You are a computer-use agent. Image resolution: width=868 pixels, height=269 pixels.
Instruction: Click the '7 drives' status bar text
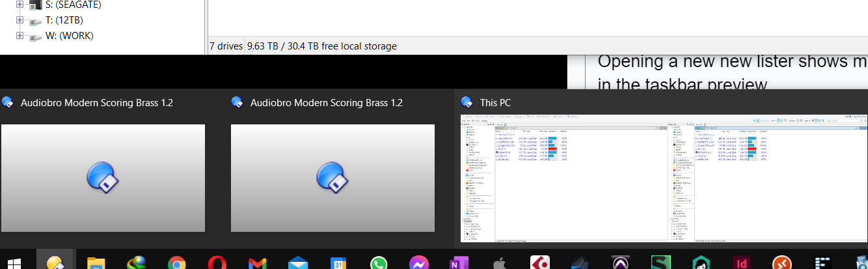(226, 46)
